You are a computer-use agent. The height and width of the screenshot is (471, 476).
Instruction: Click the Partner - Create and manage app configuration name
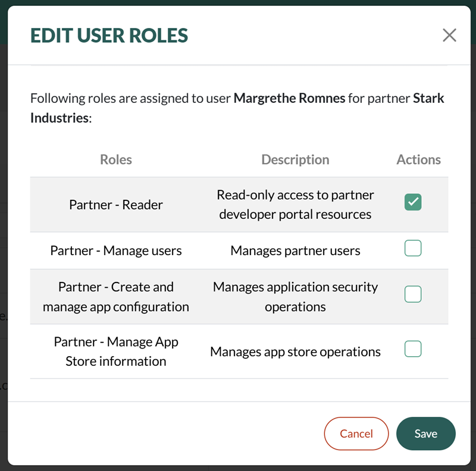point(116,297)
